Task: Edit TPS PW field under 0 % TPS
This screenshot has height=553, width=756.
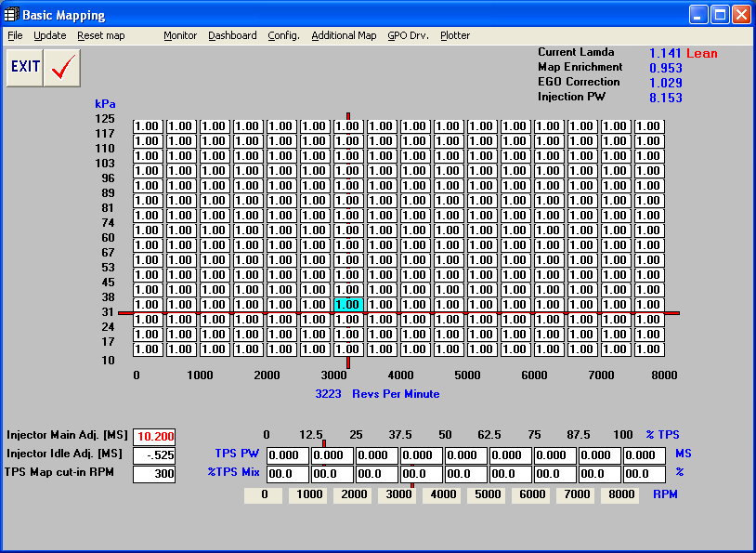Action: pos(288,455)
